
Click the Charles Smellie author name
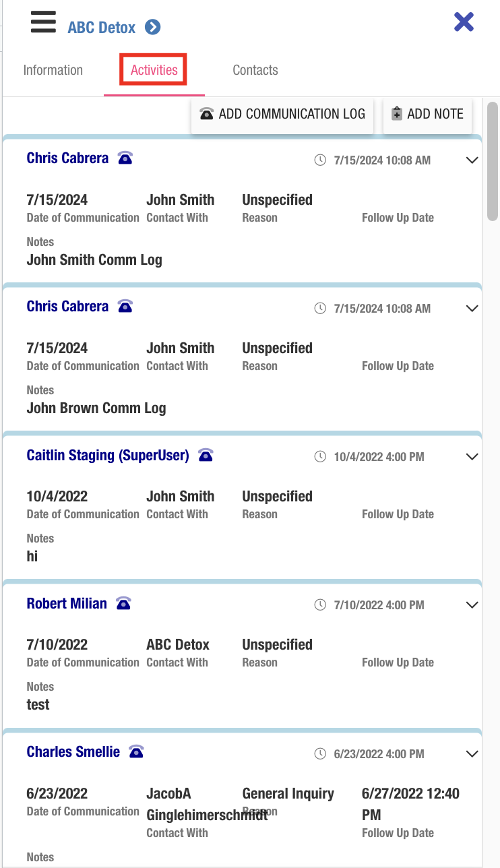pos(73,751)
